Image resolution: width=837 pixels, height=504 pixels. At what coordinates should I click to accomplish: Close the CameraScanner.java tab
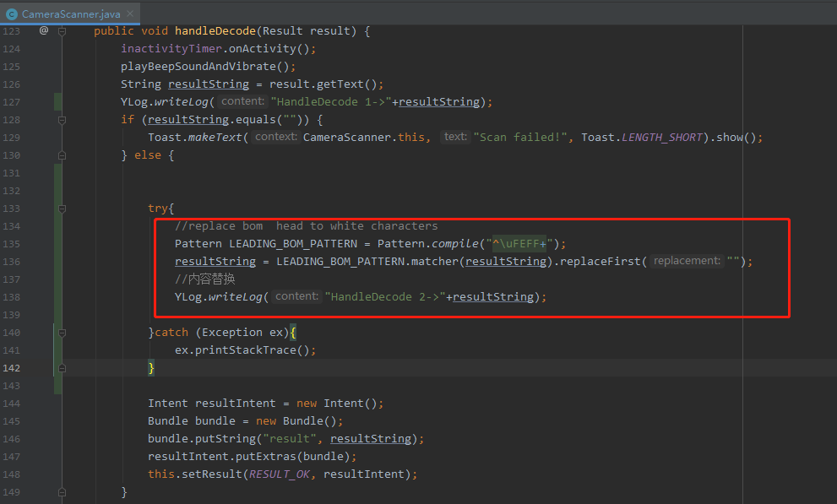[x=130, y=14]
